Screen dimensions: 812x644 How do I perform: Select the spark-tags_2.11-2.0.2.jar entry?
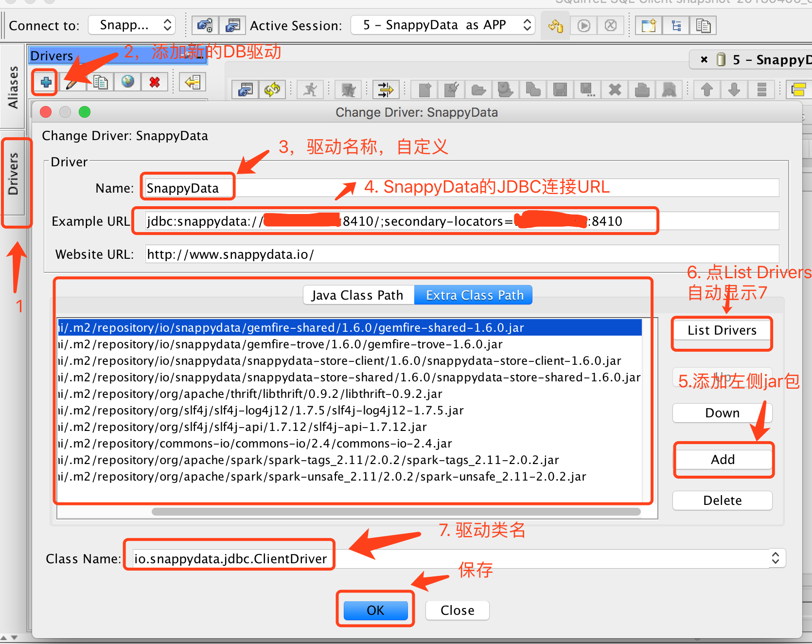point(350,460)
